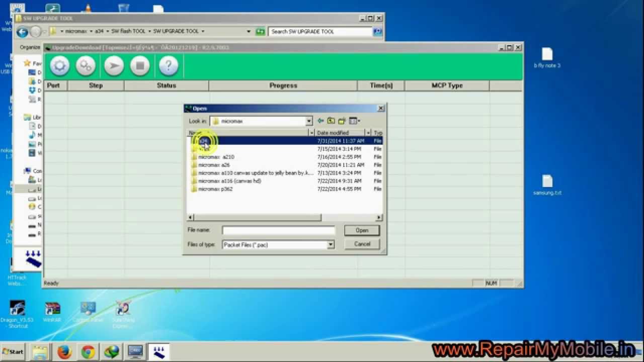Click the globe application icon in taskbar

point(112,352)
